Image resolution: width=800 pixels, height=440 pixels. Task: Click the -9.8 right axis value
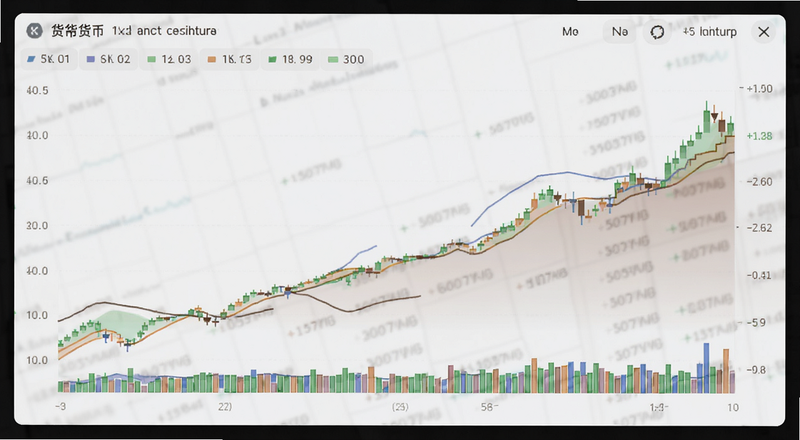click(756, 370)
